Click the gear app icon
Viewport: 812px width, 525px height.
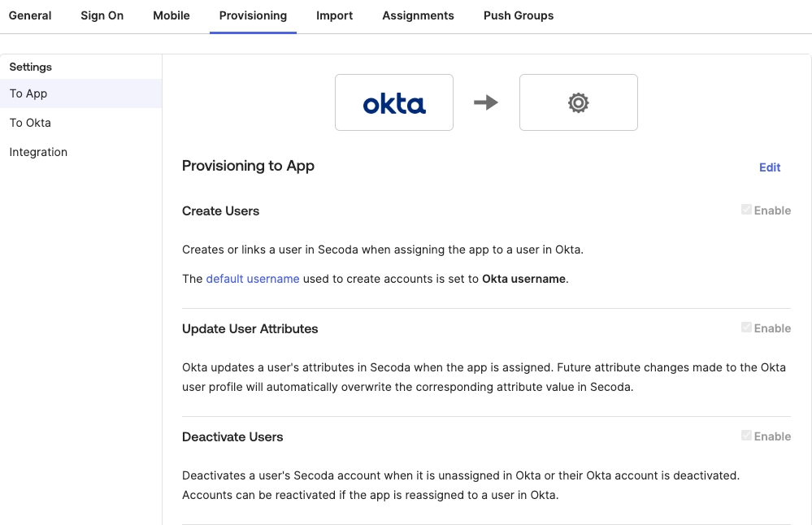(578, 102)
